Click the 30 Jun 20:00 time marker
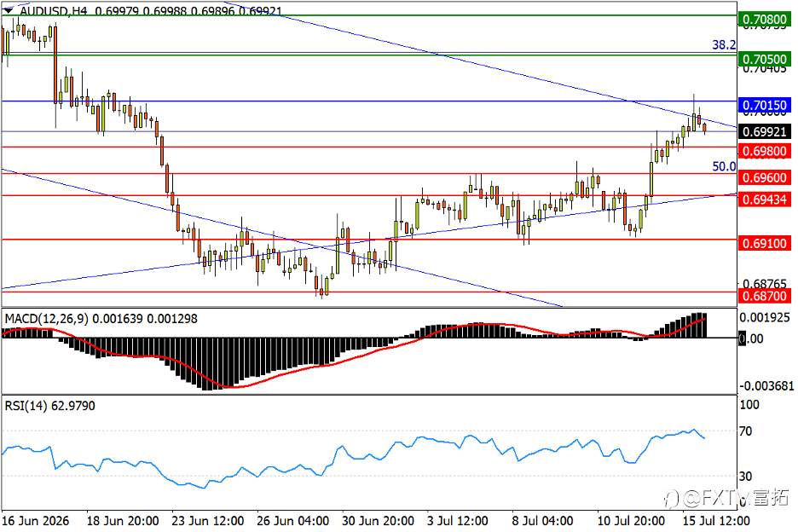 tap(378, 521)
